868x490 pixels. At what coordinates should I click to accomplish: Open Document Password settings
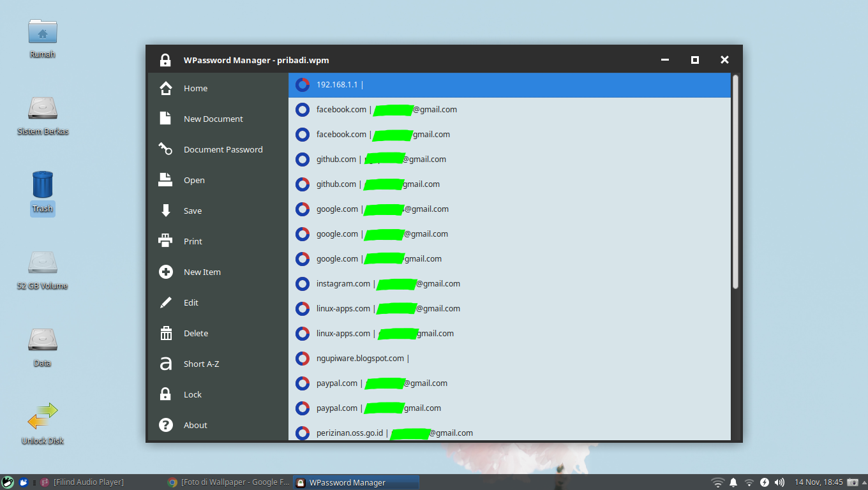click(218, 149)
